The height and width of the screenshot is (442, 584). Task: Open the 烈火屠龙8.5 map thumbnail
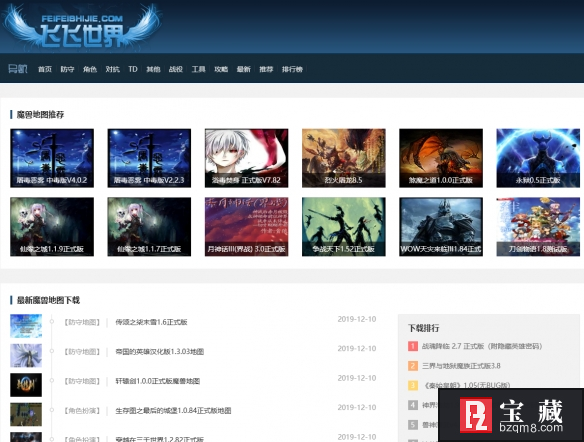[x=344, y=158]
